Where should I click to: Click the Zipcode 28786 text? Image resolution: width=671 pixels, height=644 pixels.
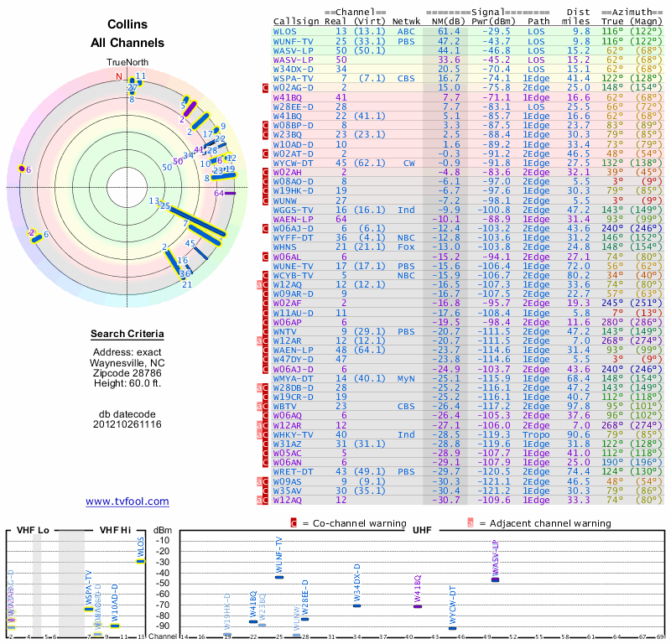click(x=127, y=373)
